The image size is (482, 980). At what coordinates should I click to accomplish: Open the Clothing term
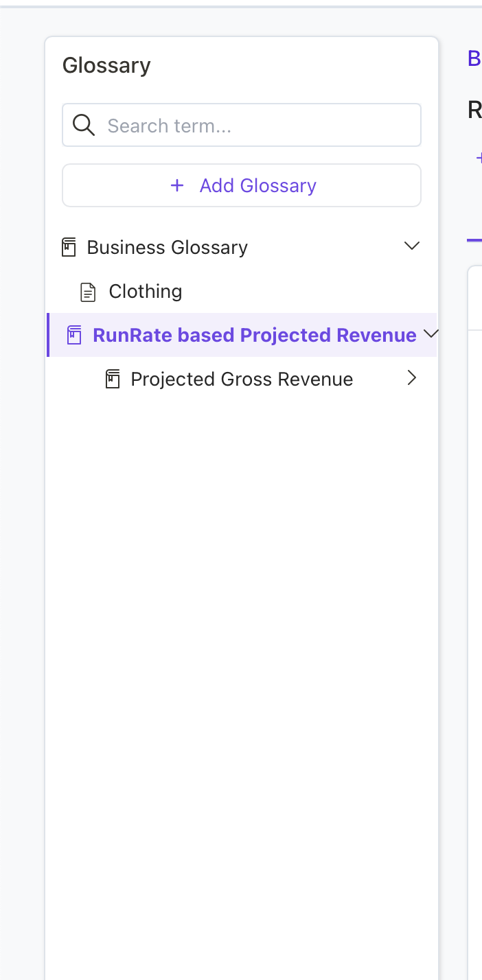click(x=146, y=291)
